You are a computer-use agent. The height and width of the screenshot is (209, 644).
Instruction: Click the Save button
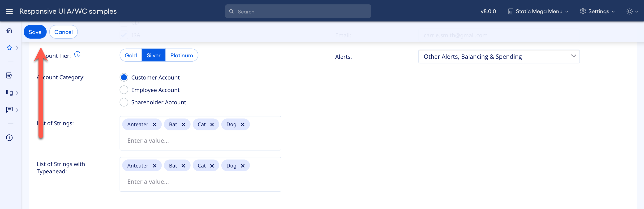(35, 32)
